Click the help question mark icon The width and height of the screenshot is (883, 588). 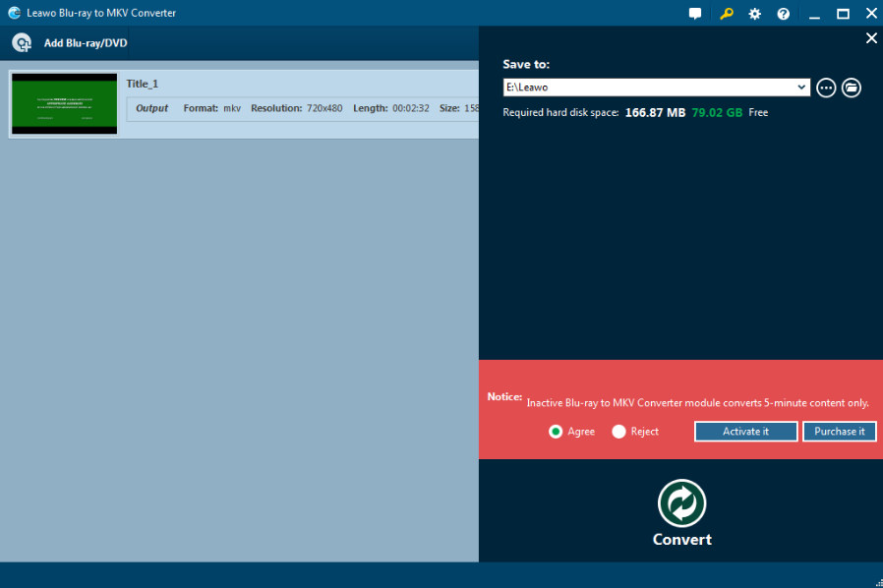(783, 14)
